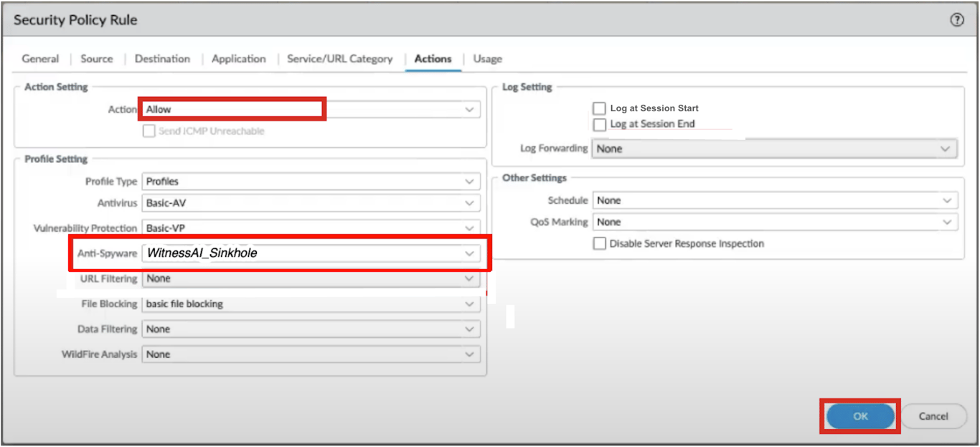The image size is (980, 447).
Task: Open the Service/URL Category tab
Action: (x=340, y=59)
